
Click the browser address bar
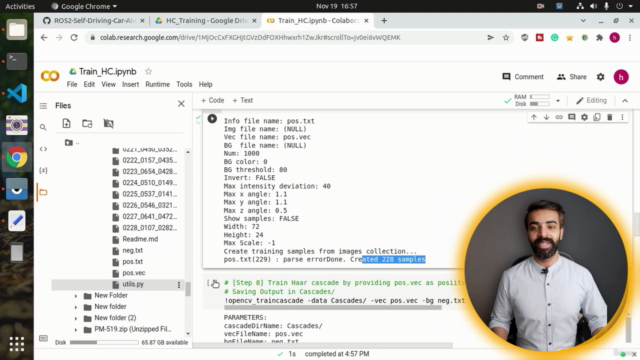point(286,38)
